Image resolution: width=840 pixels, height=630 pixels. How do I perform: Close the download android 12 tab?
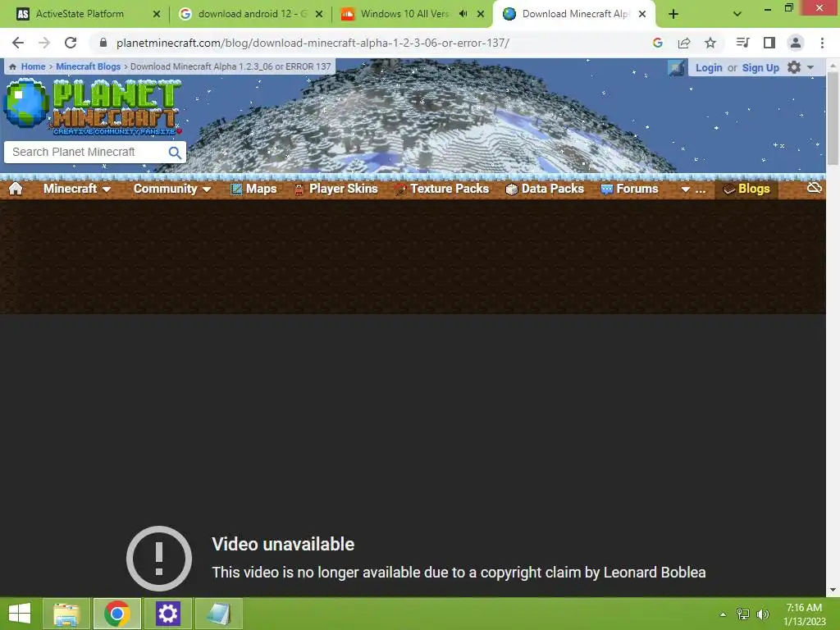pos(319,15)
